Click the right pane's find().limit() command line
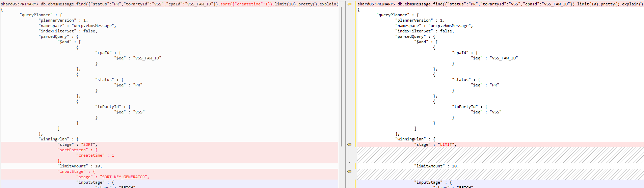This screenshot has width=644, height=188. tap(501, 4)
